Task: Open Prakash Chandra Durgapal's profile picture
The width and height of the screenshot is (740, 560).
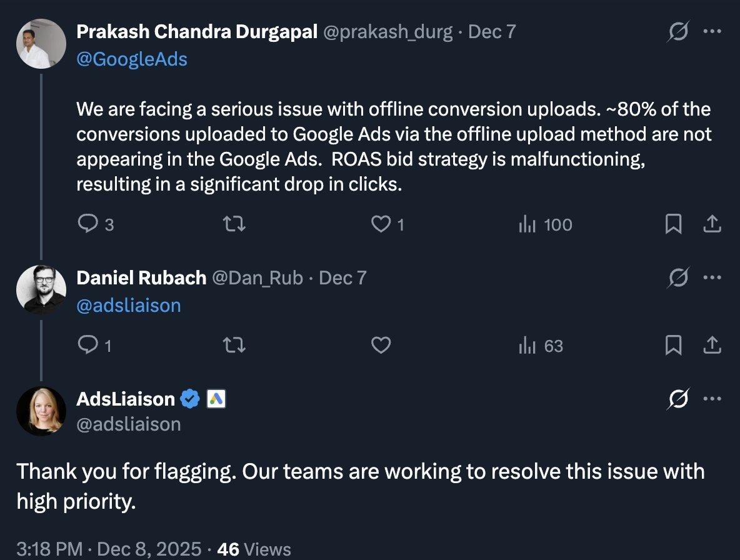Action: tap(41, 43)
